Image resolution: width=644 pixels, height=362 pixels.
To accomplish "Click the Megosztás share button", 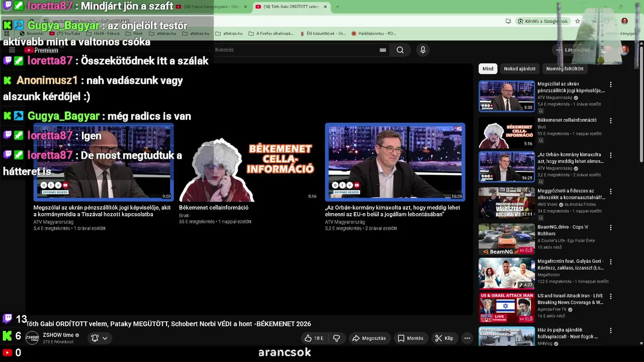I will [369, 338].
